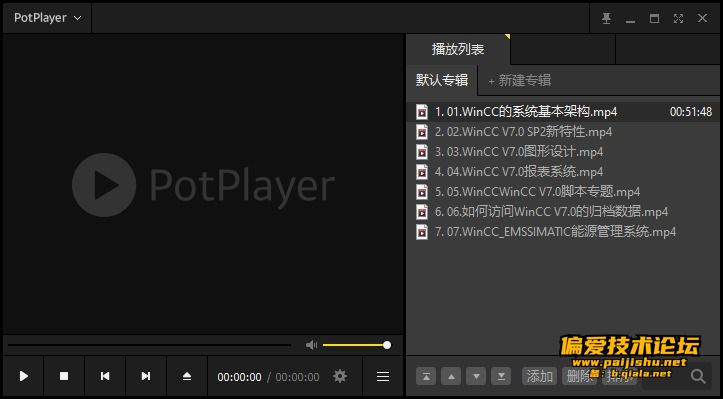This screenshot has width=723, height=399.
Task: Remove items with the 删除 button
Action: [x=579, y=376]
